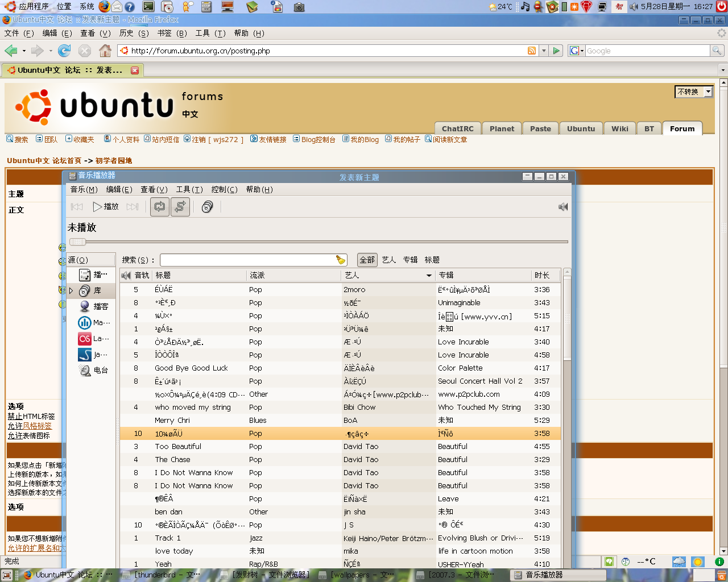Open the Google search engine dropdown

click(577, 51)
